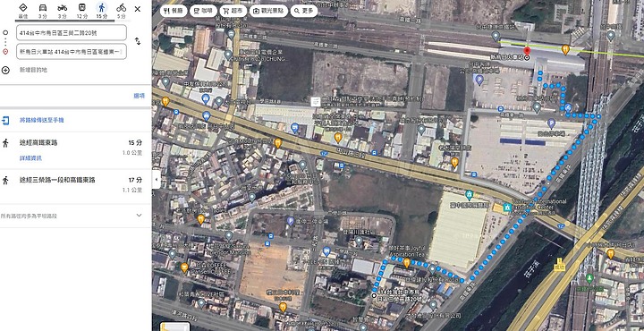Click the restaurant pin right of the station
Viewport: 644px width, 331px height.
click(x=565, y=49)
